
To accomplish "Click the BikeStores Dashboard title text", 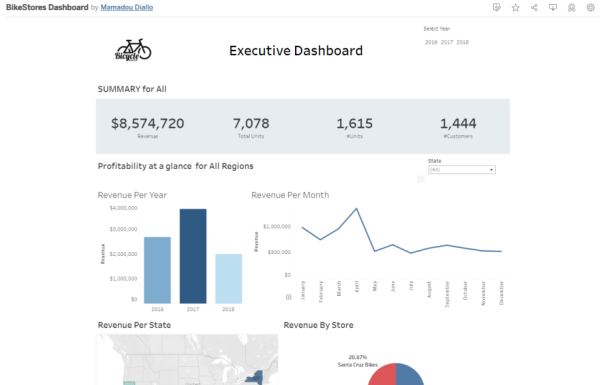I will [47, 7].
